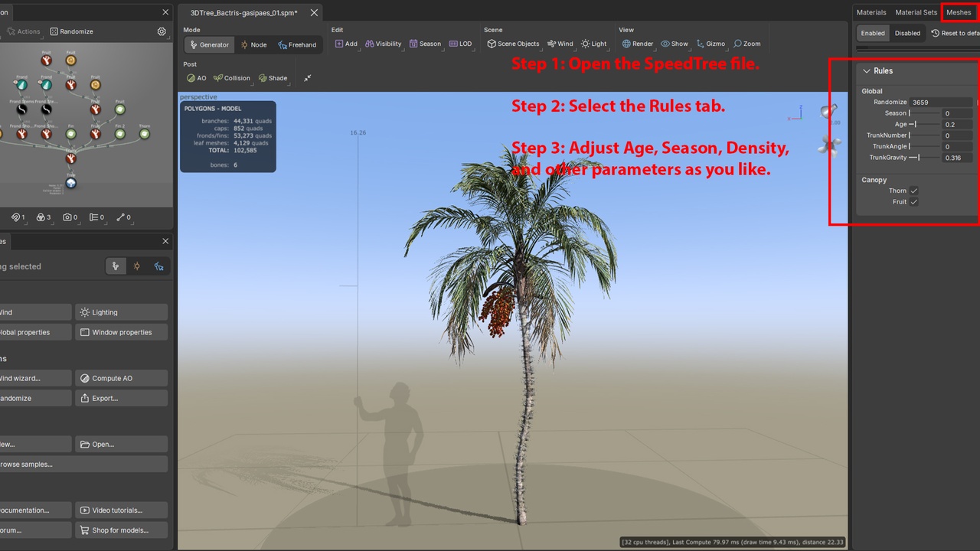
Task: Open Video tutorials link
Action: pyautogui.click(x=121, y=510)
